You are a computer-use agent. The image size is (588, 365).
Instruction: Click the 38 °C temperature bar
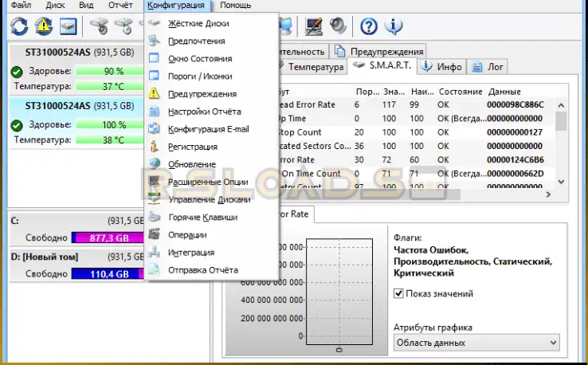109,140
